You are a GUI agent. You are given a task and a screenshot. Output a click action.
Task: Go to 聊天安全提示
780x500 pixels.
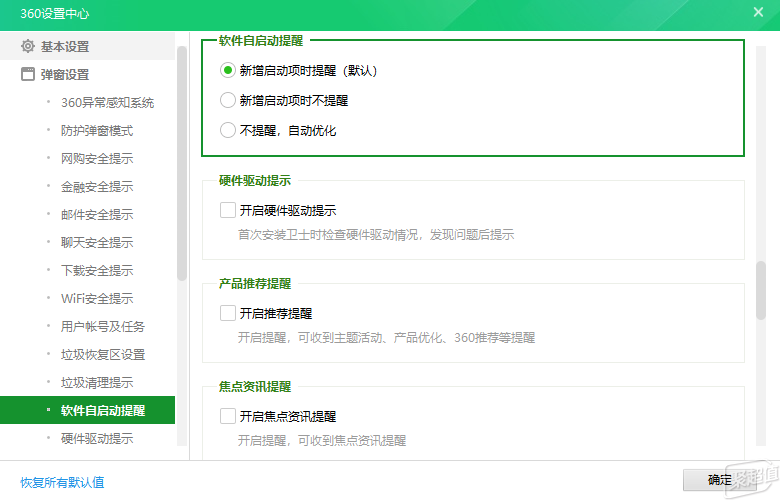pos(97,242)
